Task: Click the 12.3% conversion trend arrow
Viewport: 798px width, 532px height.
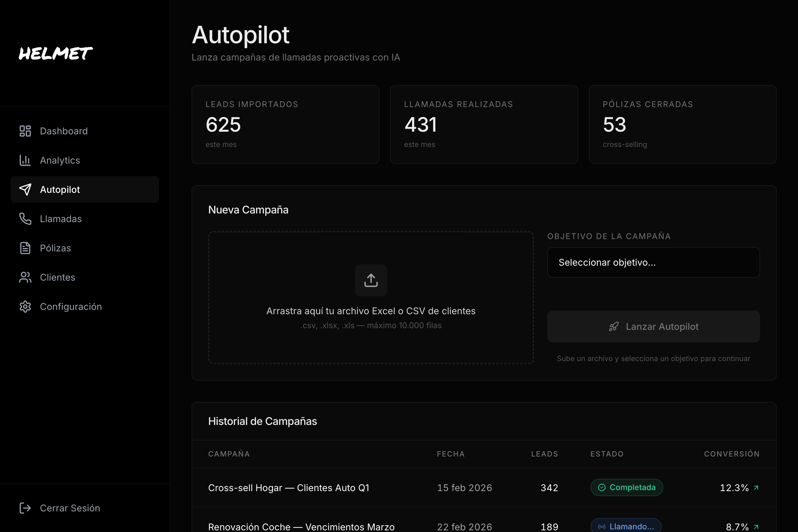Action: pos(756,487)
